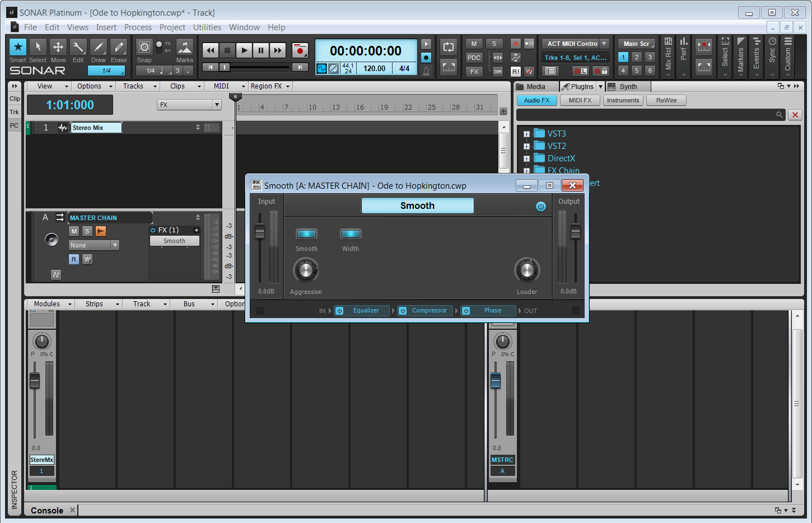Screen dimensions: 812x523
Task: Open the FX track control dropdown
Action: tap(189, 105)
